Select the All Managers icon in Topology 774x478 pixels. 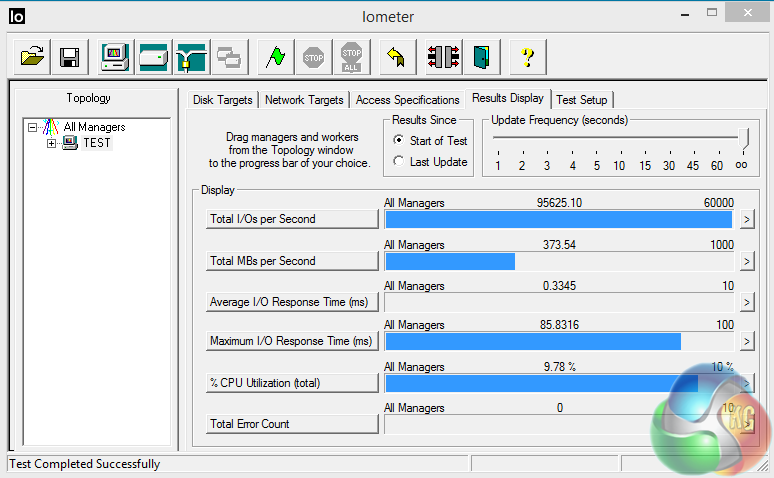51,127
